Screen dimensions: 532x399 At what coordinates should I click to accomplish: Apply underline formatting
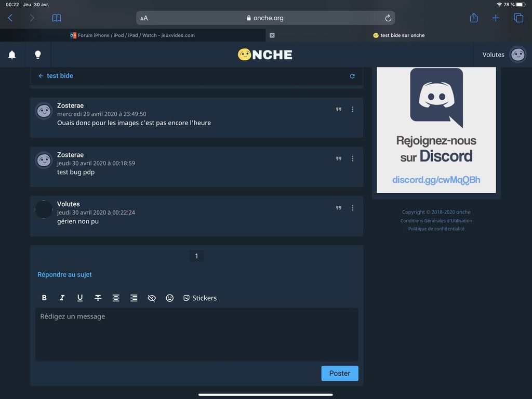click(x=80, y=298)
